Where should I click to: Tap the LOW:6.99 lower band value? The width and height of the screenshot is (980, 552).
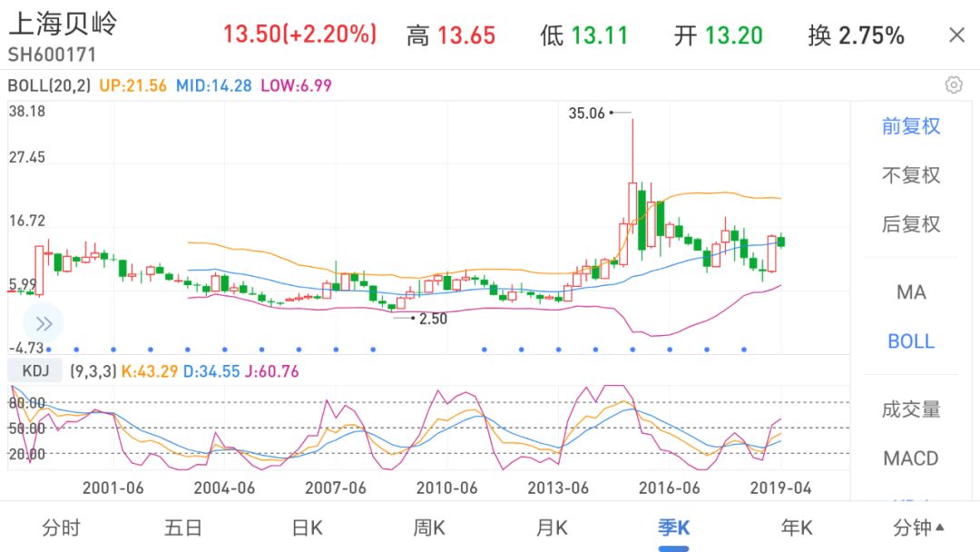tap(296, 85)
